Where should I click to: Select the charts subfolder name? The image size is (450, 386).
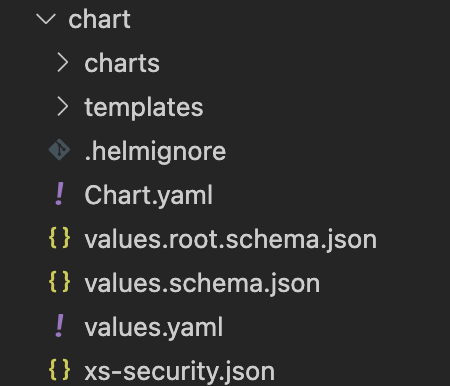[x=122, y=63]
